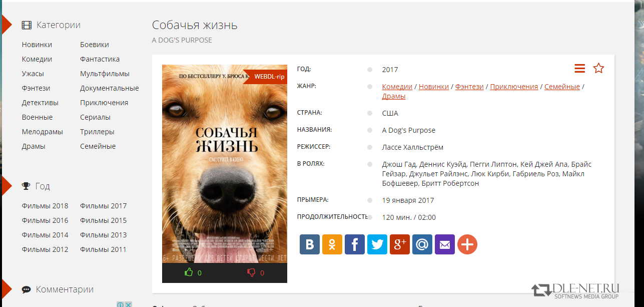Share the movie on VKontakte
This screenshot has height=307, width=644.
tap(310, 244)
